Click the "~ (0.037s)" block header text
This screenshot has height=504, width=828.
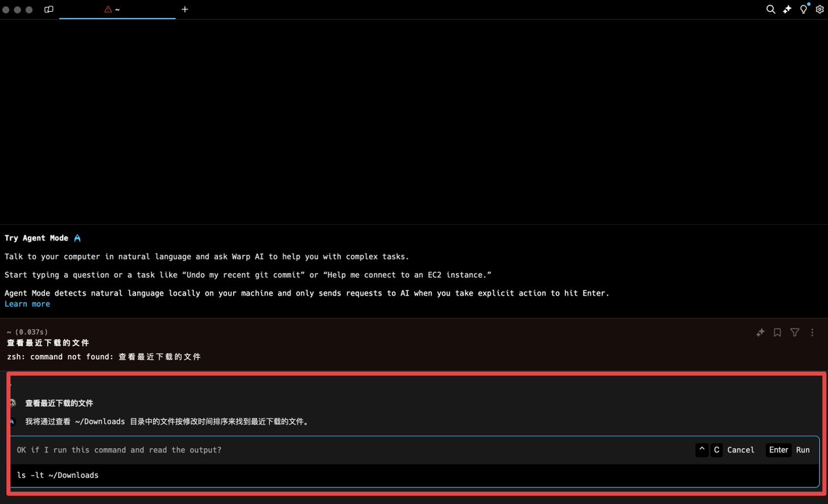click(27, 332)
